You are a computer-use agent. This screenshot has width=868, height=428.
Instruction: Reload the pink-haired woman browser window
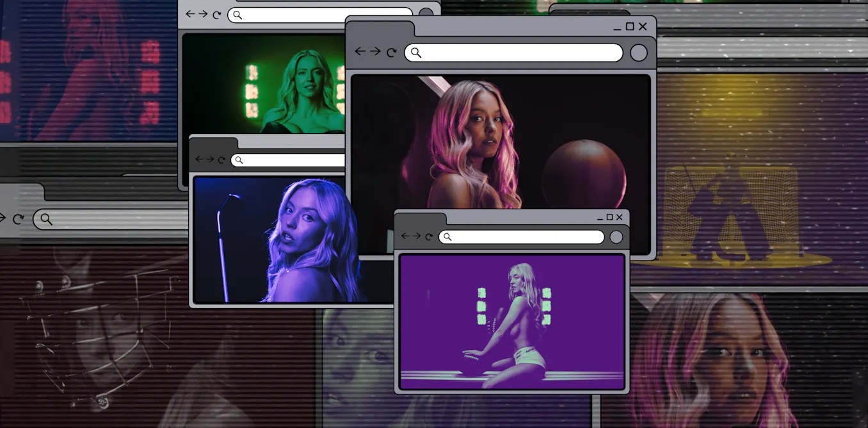coord(391,53)
